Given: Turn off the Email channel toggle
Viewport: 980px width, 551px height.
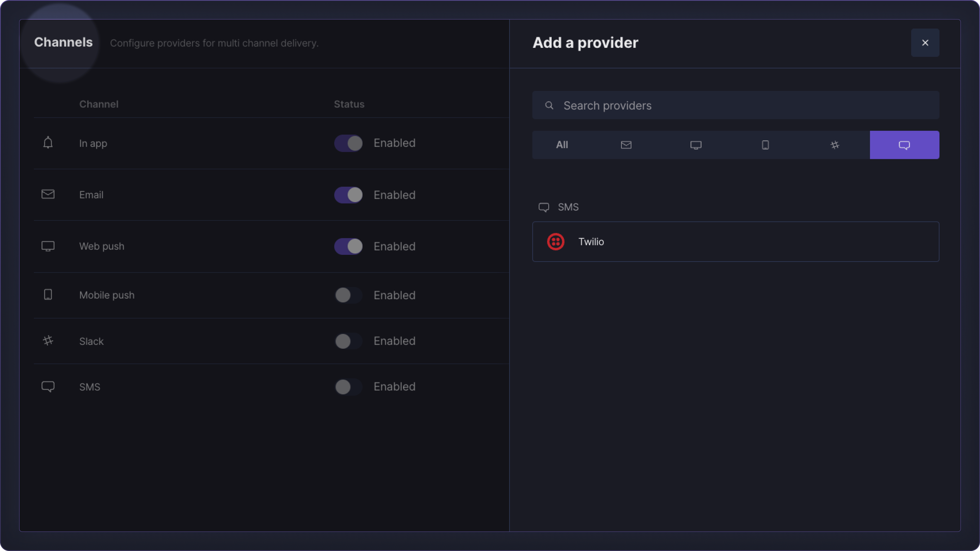Looking at the screenshot, I should click(348, 195).
